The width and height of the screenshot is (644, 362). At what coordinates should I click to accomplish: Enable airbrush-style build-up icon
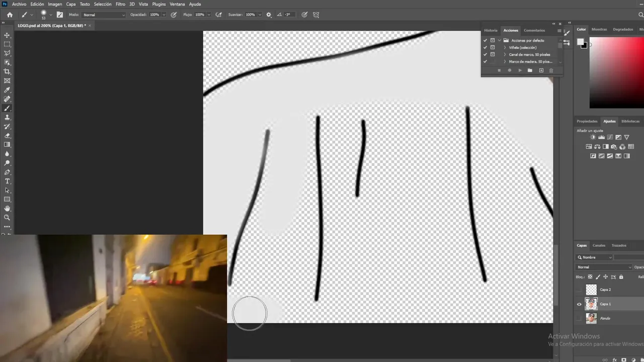[x=218, y=15]
